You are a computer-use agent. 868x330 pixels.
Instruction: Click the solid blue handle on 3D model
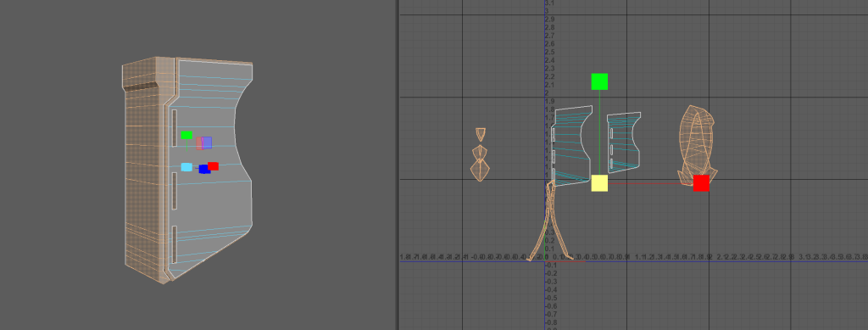pos(204,170)
